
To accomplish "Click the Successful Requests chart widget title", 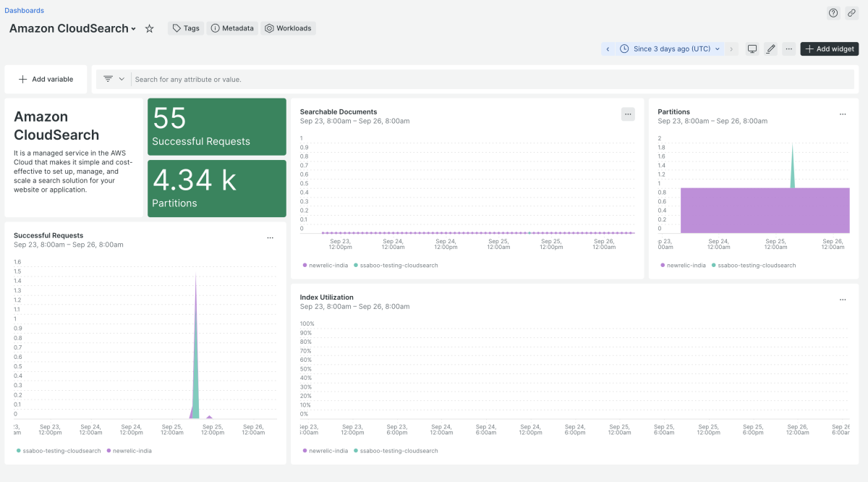I will tap(48, 235).
